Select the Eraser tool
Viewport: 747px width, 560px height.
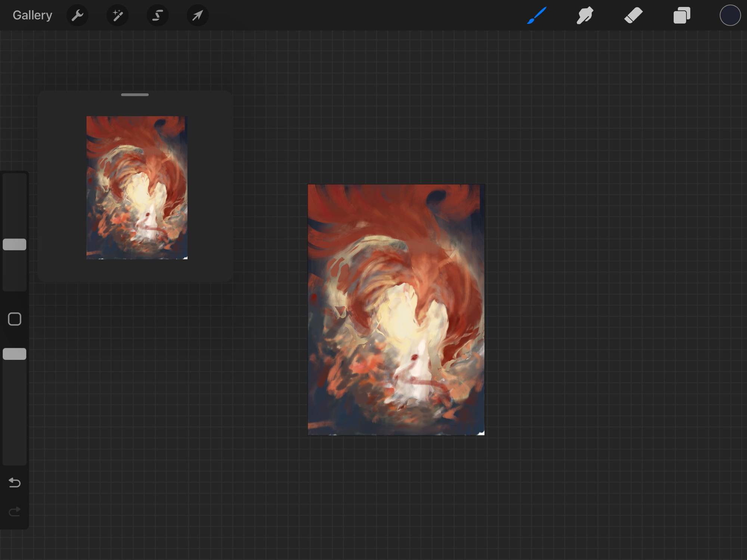633,15
